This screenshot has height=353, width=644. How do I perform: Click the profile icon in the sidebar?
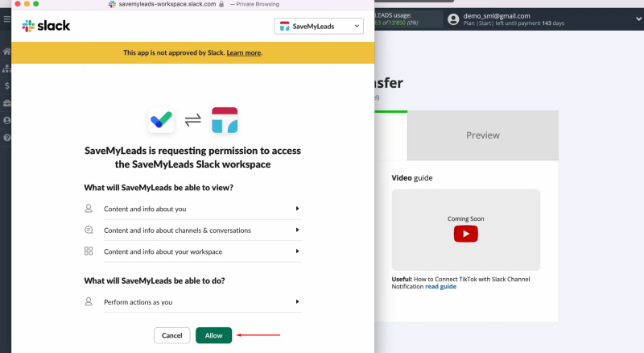(x=7, y=120)
